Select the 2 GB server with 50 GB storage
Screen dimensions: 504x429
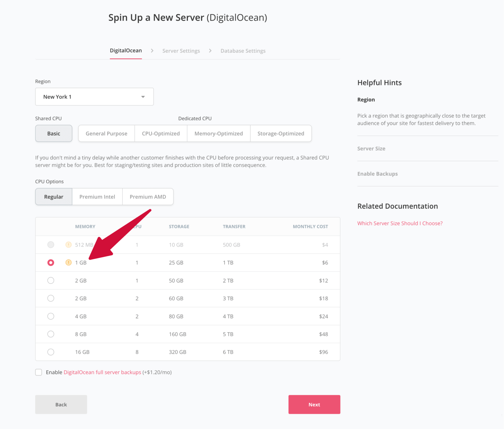click(x=51, y=280)
